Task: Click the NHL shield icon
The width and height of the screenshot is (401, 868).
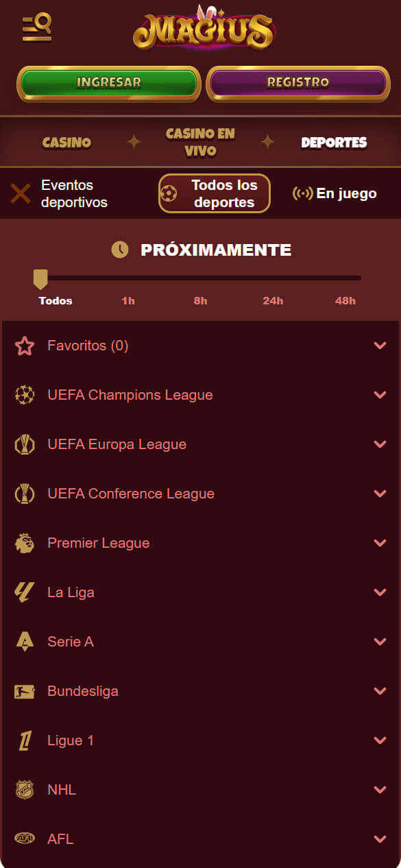Action: tap(25, 790)
